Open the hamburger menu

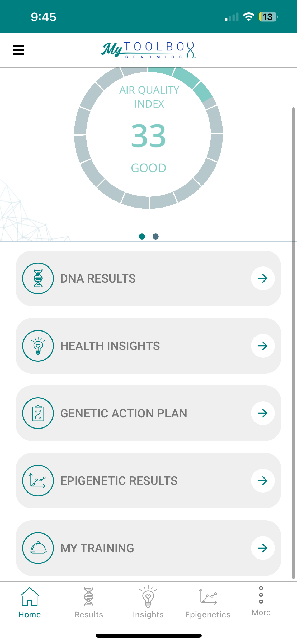tap(18, 50)
